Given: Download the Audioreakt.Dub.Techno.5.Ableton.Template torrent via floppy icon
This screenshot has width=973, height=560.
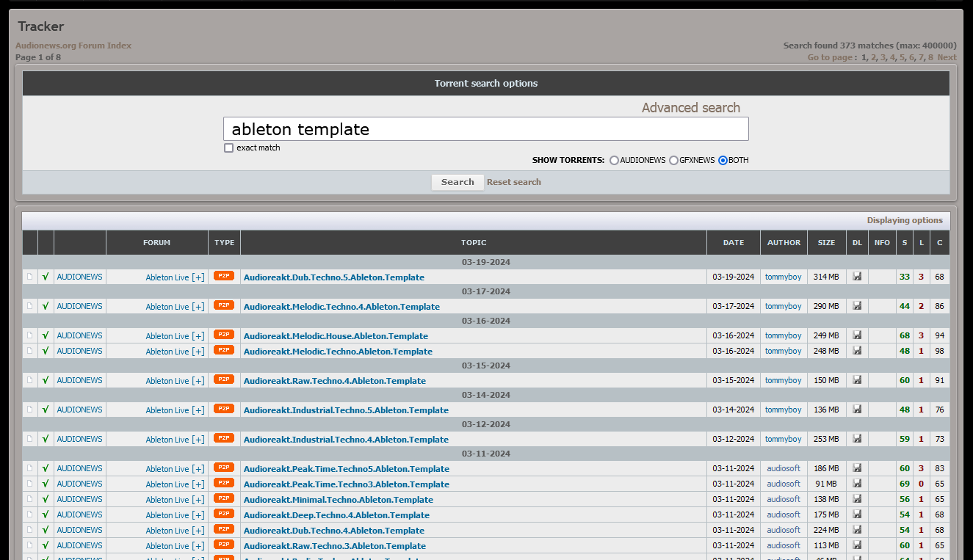Looking at the screenshot, I should coord(857,277).
